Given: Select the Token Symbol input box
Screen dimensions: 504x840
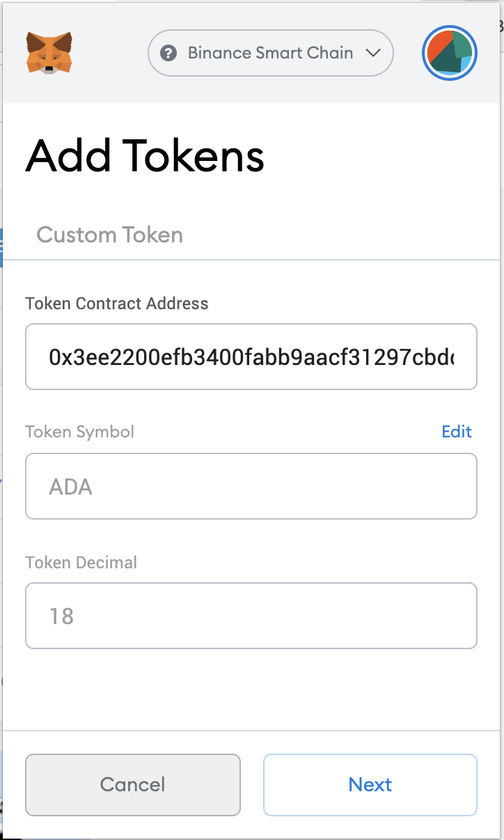Looking at the screenshot, I should pos(251,486).
